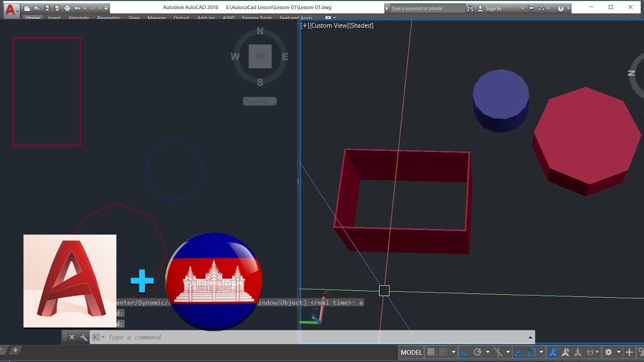
Task: Expand the Customize Quick Access Toolbar menu
Action: click(106, 8)
